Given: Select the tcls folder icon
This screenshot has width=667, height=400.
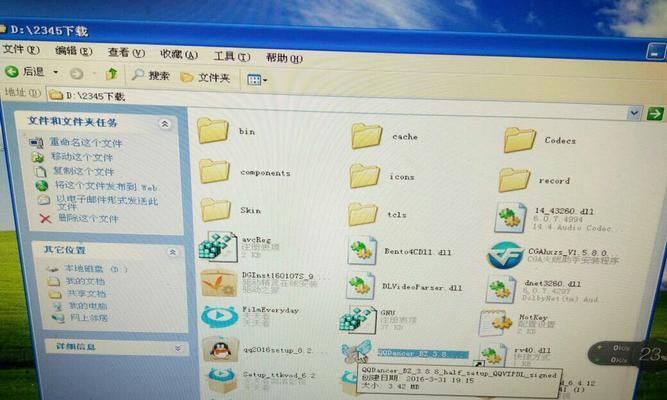Looking at the screenshot, I should pyautogui.click(x=362, y=214).
